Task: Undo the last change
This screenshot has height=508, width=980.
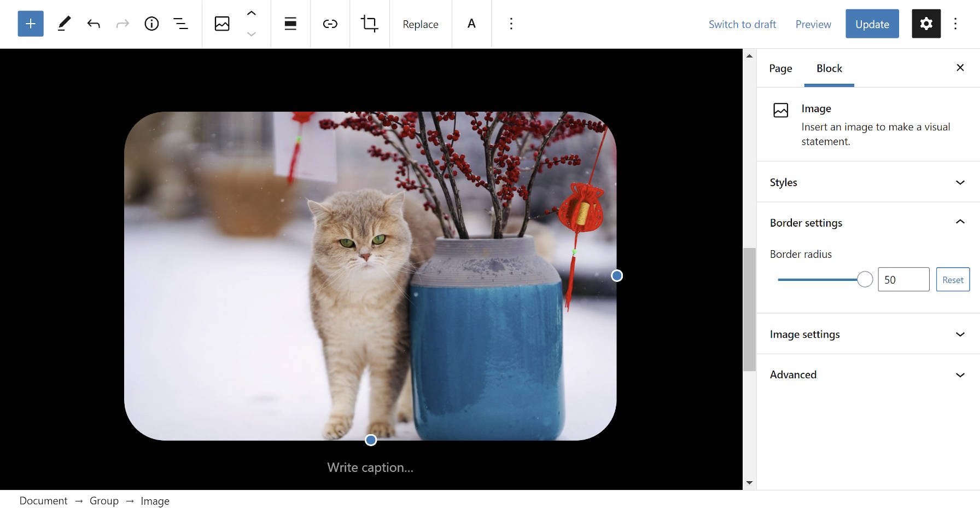Action: 94,24
